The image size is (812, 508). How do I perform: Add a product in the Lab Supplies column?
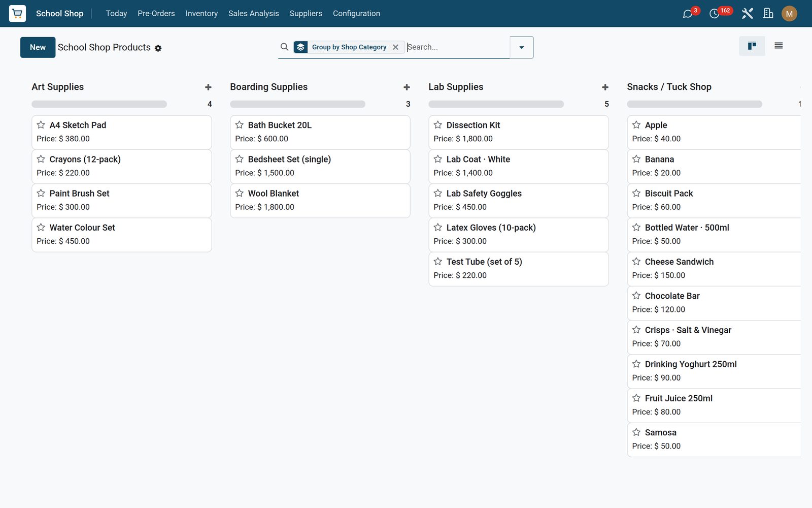[605, 87]
